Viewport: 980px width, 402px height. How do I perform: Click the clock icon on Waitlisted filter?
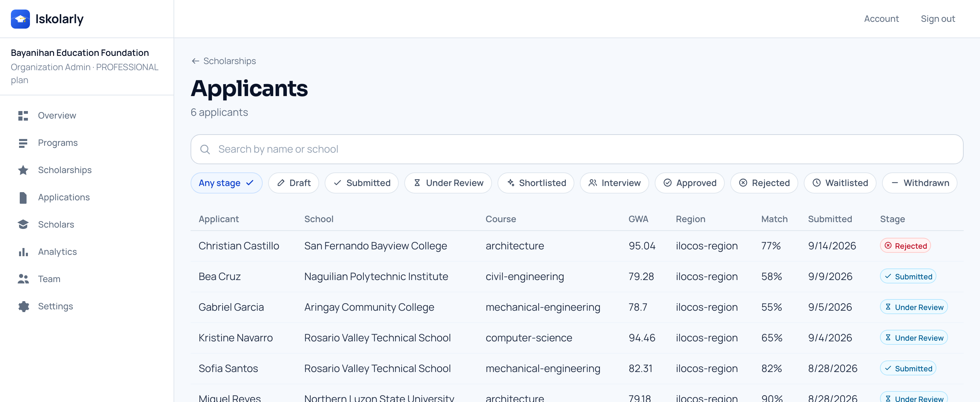pyautogui.click(x=816, y=183)
